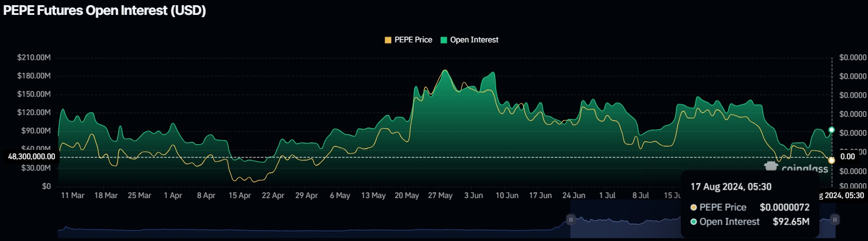This screenshot has width=868, height=241.
Task: Toggle the PEPE Price legend series
Action: (408, 40)
